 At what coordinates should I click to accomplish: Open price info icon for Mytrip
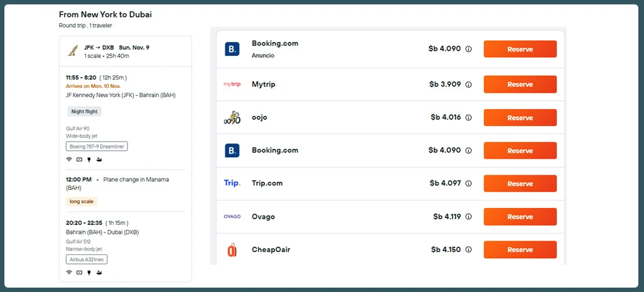(468, 85)
